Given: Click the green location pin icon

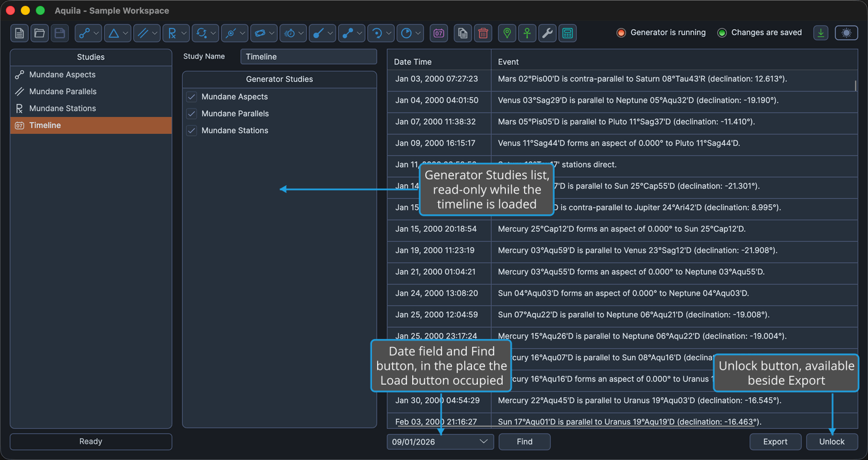Looking at the screenshot, I should (507, 33).
